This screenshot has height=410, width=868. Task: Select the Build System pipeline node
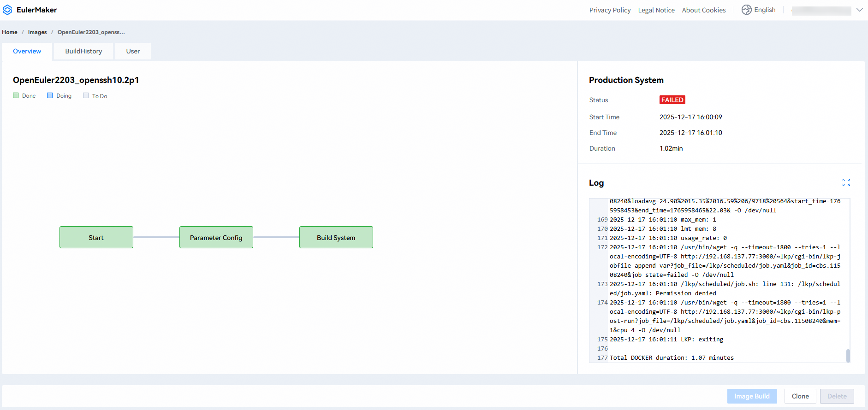click(x=336, y=237)
